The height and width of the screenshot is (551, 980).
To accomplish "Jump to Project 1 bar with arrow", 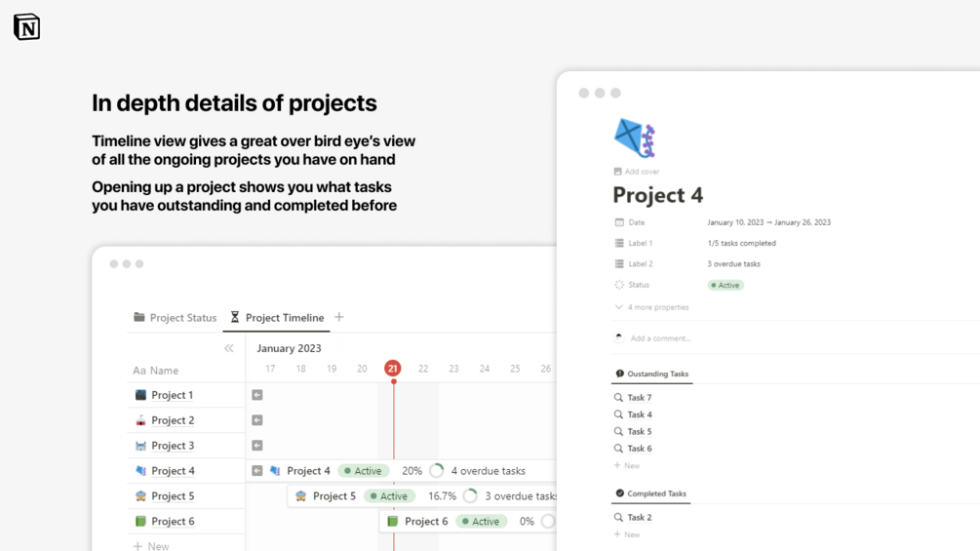I will [256, 395].
